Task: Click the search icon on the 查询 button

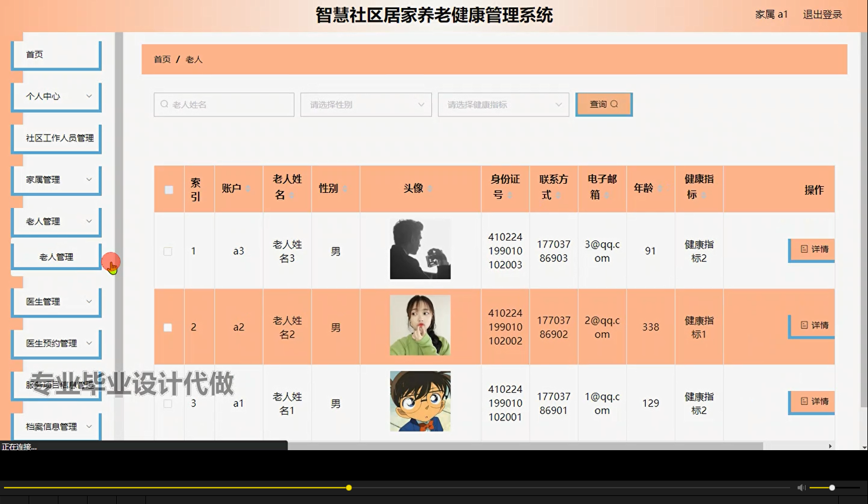Action: 615,104
